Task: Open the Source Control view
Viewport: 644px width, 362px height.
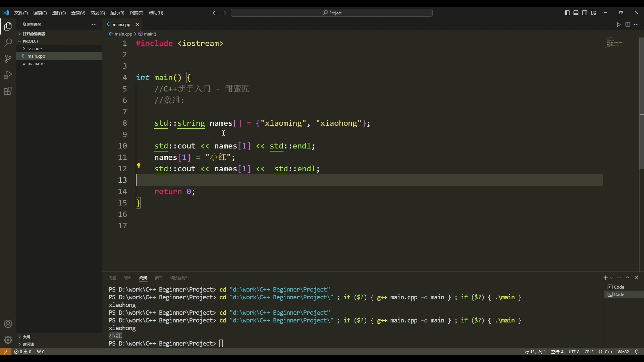Action: click(8, 59)
